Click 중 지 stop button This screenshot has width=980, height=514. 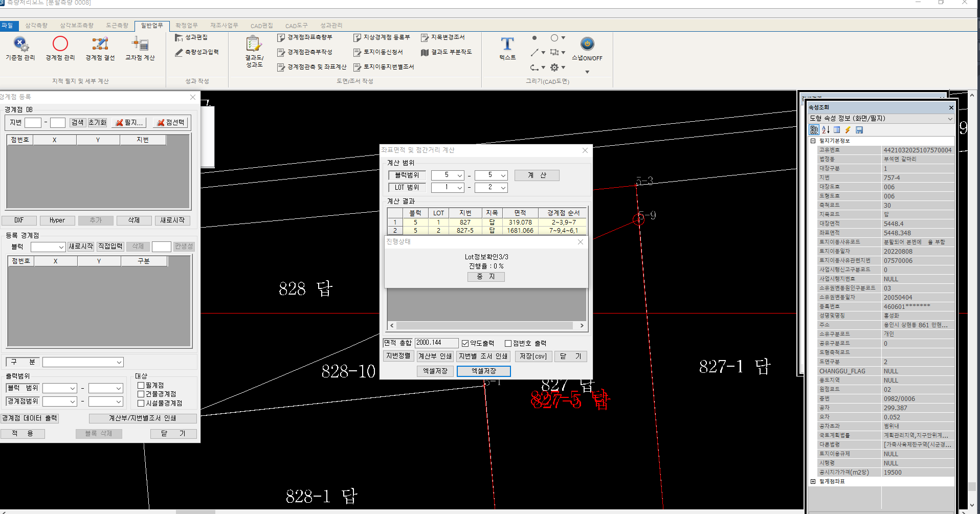tap(486, 277)
